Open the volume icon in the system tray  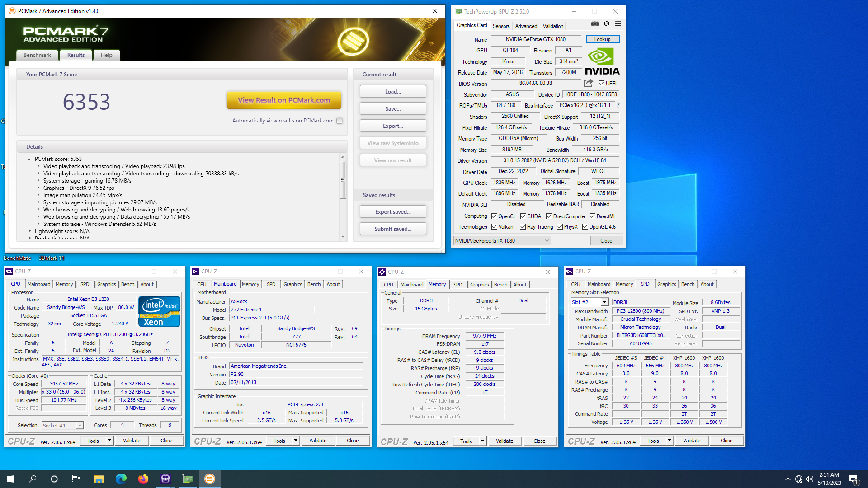(810, 479)
